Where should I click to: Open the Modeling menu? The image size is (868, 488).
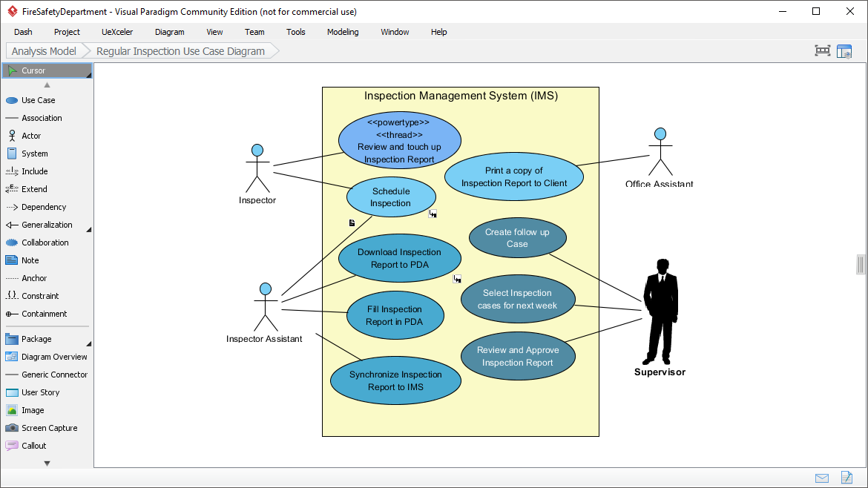pos(342,32)
